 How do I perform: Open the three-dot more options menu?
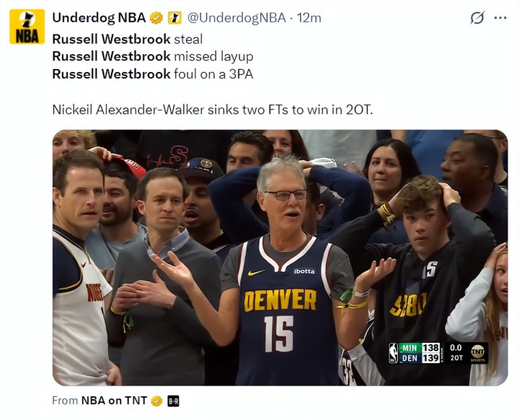[x=500, y=18]
